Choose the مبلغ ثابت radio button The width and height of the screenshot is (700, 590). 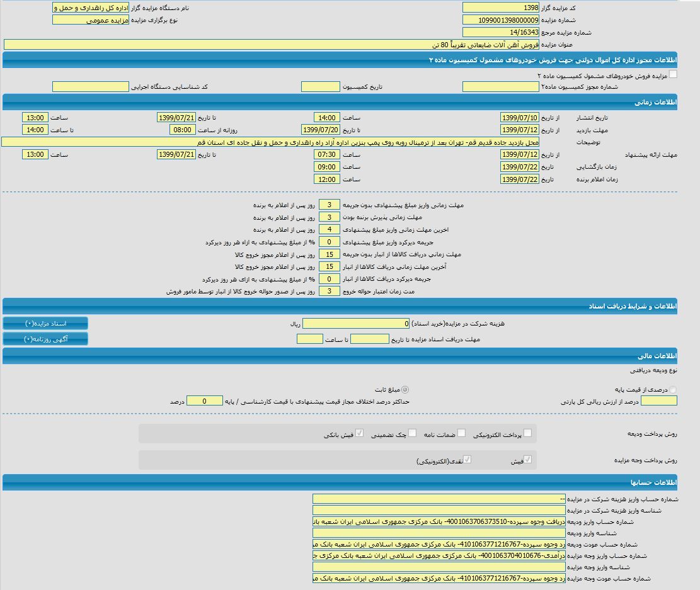pyautogui.click(x=405, y=390)
